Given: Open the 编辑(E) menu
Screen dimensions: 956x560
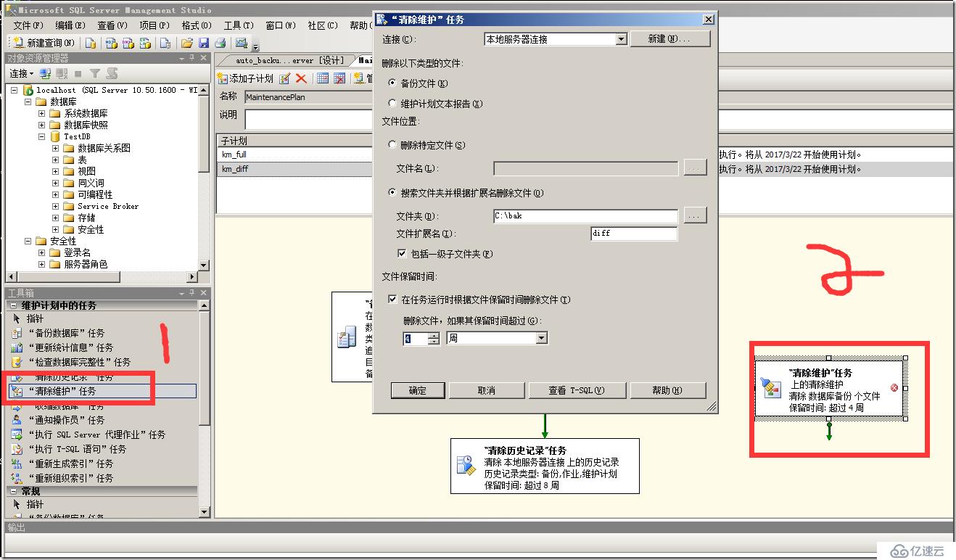Looking at the screenshot, I should (x=70, y=25).
